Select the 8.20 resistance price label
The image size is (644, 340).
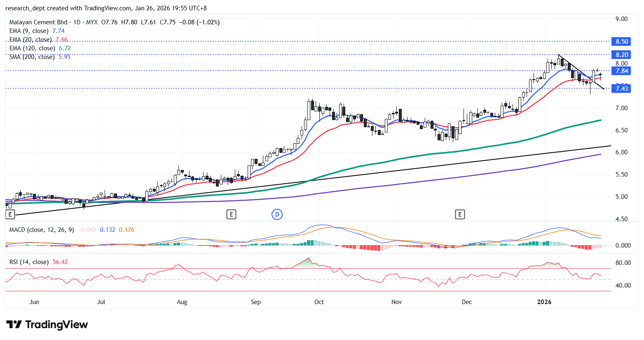[x=621, y=54]
